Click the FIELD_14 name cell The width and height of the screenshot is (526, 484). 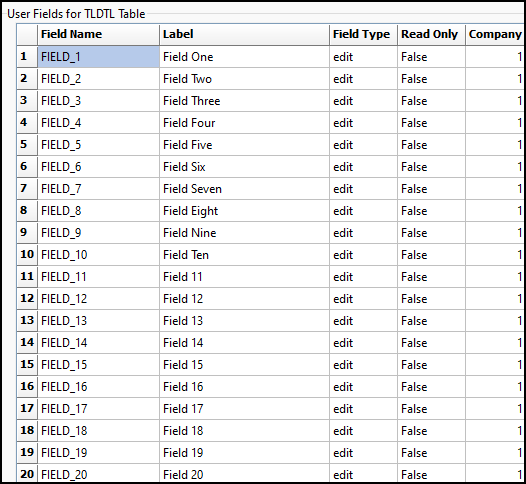tap(98, 342)
